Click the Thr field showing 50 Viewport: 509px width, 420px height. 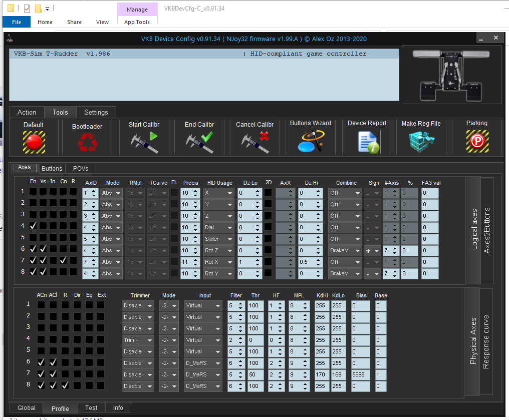pyautogui.click(x=256, y=374)
